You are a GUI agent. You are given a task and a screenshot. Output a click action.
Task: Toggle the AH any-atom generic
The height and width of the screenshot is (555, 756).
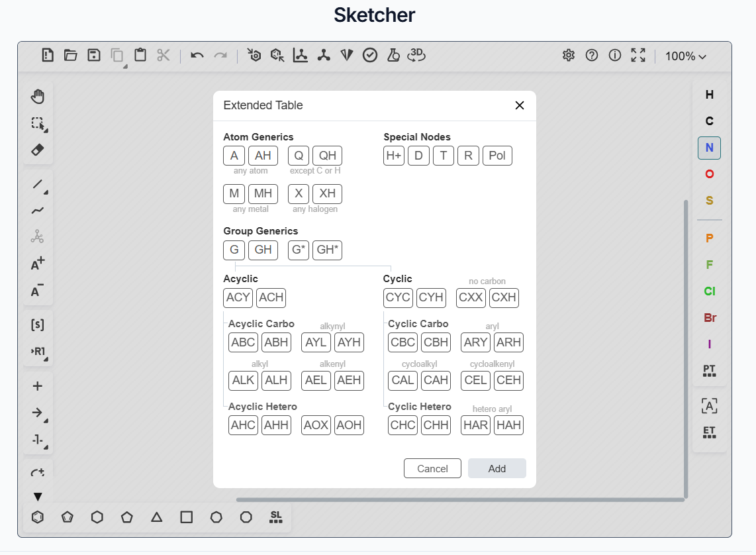pyautogui.click(x=263, y=156)
